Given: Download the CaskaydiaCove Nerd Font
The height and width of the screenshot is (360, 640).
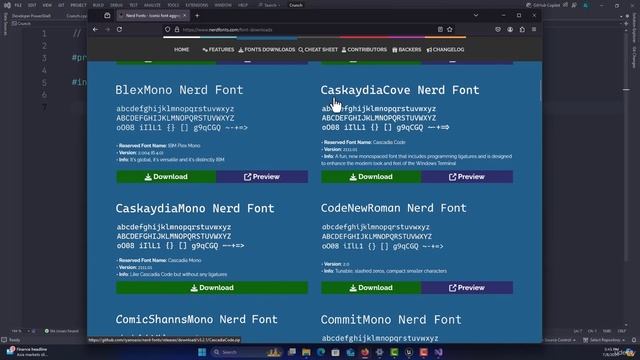Looking at the screenshot, I should (x=371, y=177).
